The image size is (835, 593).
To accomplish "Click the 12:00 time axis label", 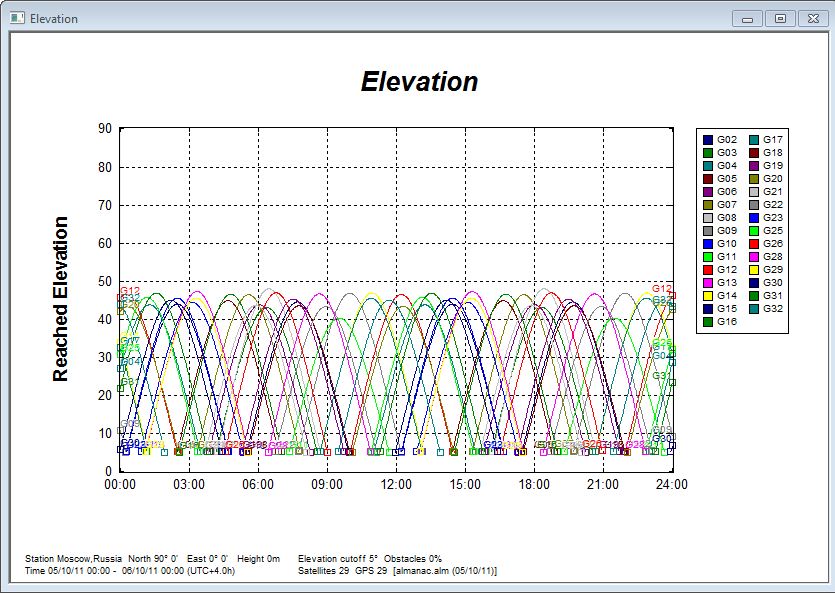I will tap(396, 485).
